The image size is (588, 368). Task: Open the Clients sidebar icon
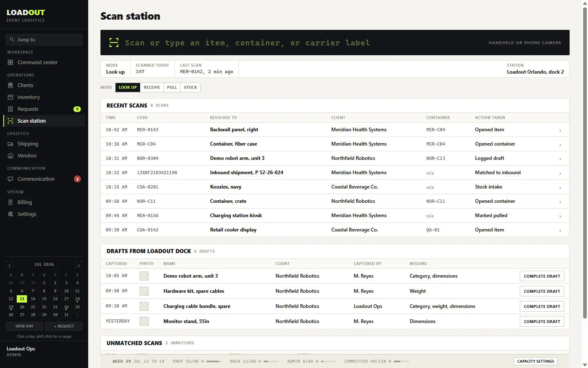tap(11, 85)
